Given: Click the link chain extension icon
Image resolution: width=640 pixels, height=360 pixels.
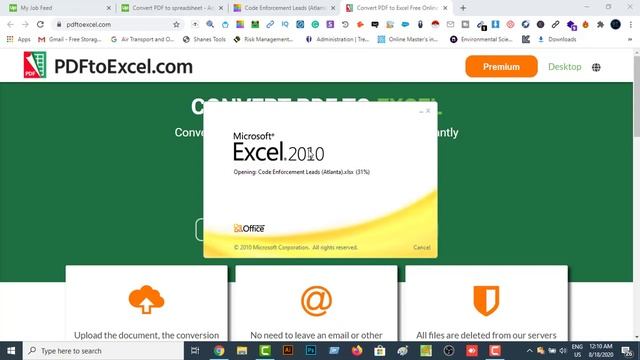Looking at the screenshot, I should click(x=270, y=24).
